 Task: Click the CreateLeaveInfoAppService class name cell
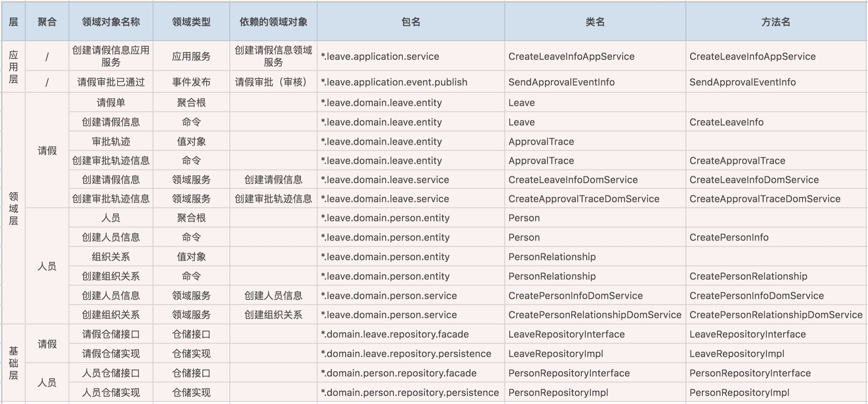571,56
